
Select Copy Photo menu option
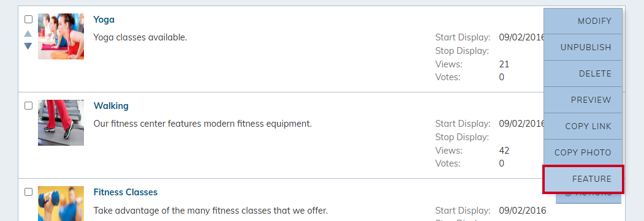click(x=583, y=152)
